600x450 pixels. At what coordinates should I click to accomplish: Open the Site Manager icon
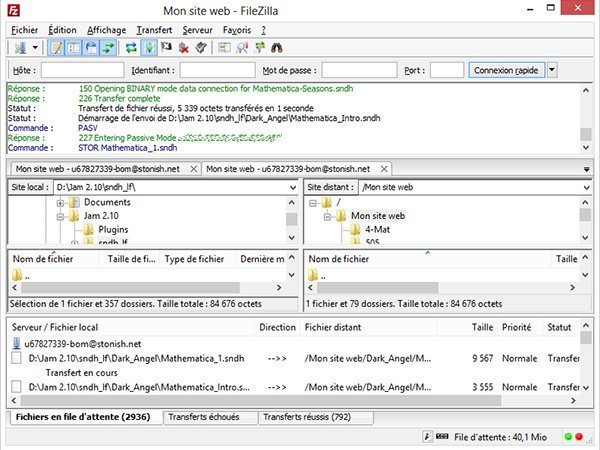[20, 48]
